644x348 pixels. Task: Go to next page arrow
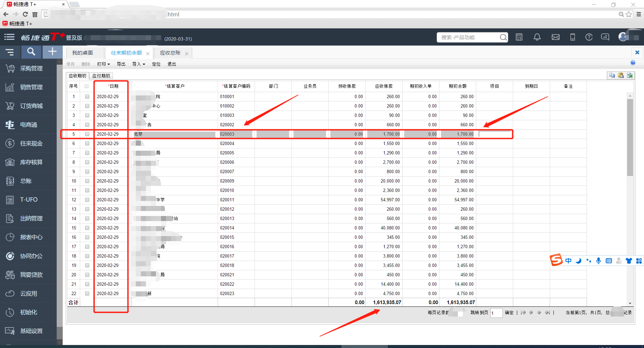539,312
